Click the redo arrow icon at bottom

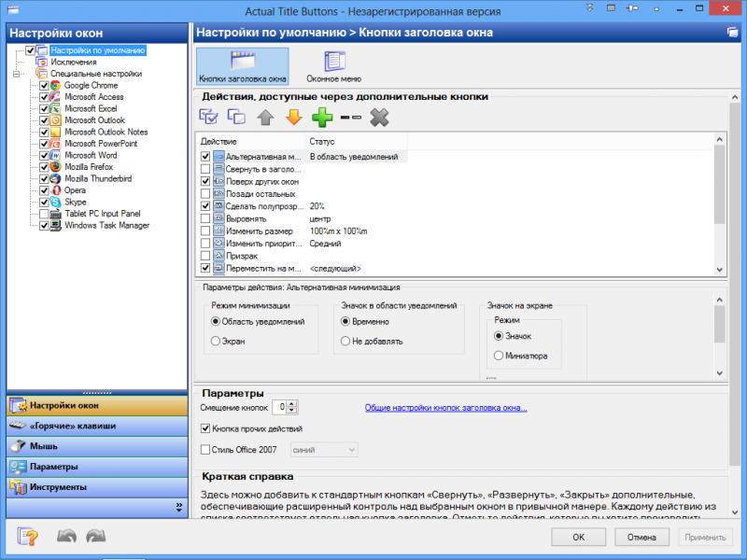96,536
